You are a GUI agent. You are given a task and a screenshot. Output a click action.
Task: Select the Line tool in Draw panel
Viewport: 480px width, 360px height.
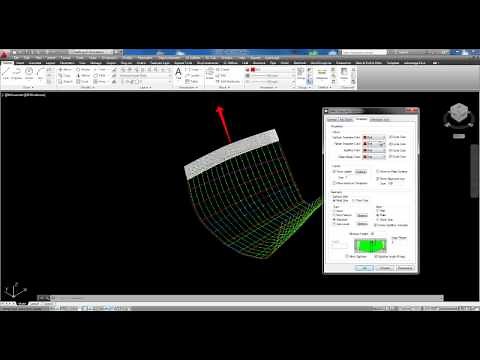[x=6, y=73]
